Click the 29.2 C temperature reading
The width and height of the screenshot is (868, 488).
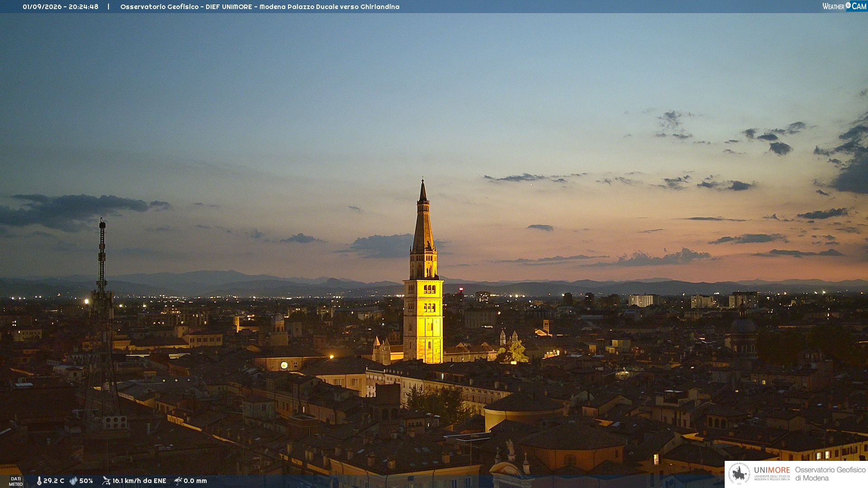pyautogui.click(x=54, y=481)
